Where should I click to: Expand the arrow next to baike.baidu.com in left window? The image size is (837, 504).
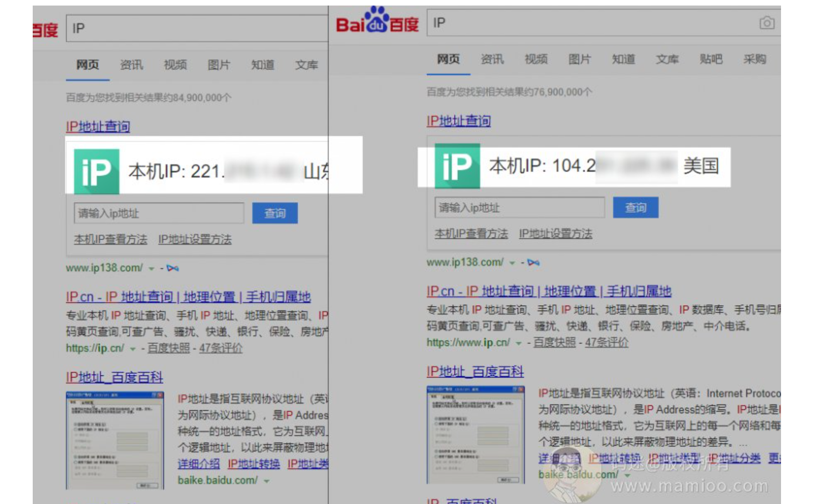[267, 481]
